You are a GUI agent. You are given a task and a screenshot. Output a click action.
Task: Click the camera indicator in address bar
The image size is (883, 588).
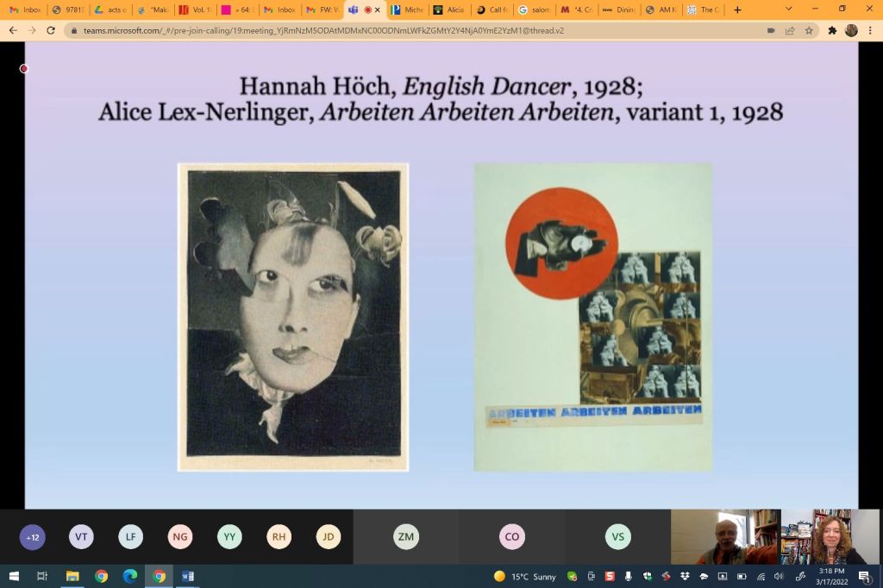(x=771, y=30)
